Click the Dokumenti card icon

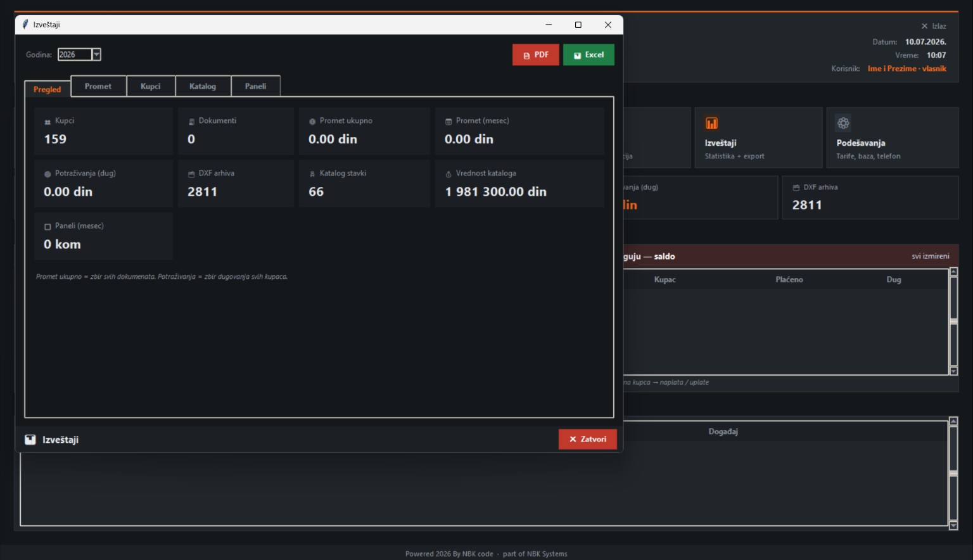click(x=191, y=122)
